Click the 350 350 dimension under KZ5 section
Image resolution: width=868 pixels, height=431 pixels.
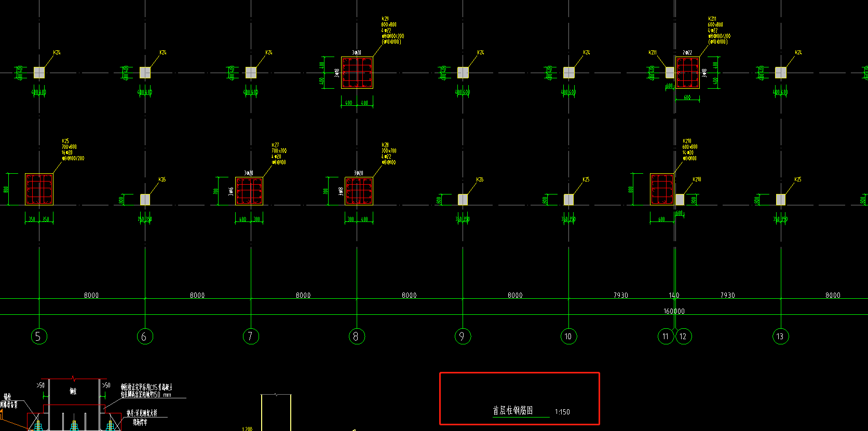[39, 219]
